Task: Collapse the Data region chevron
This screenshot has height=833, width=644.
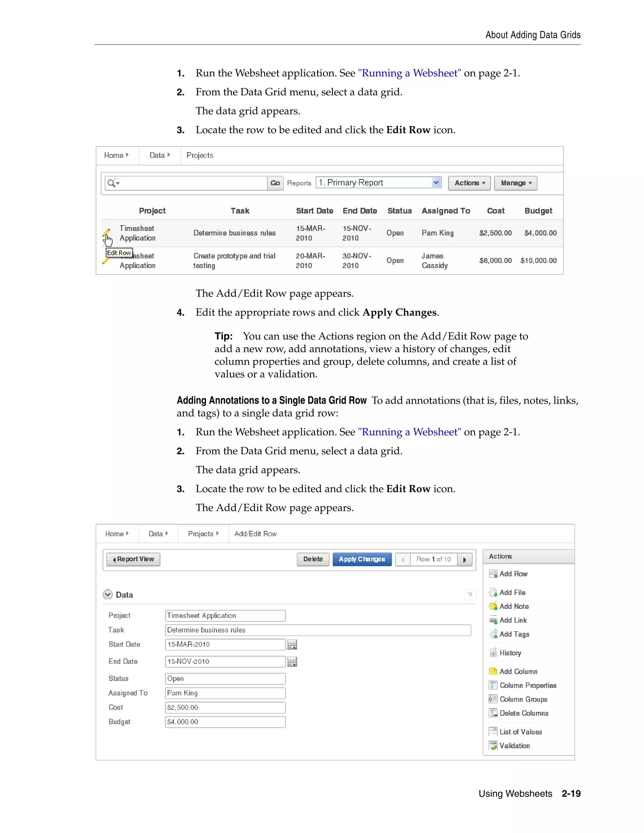Action: 108,595
